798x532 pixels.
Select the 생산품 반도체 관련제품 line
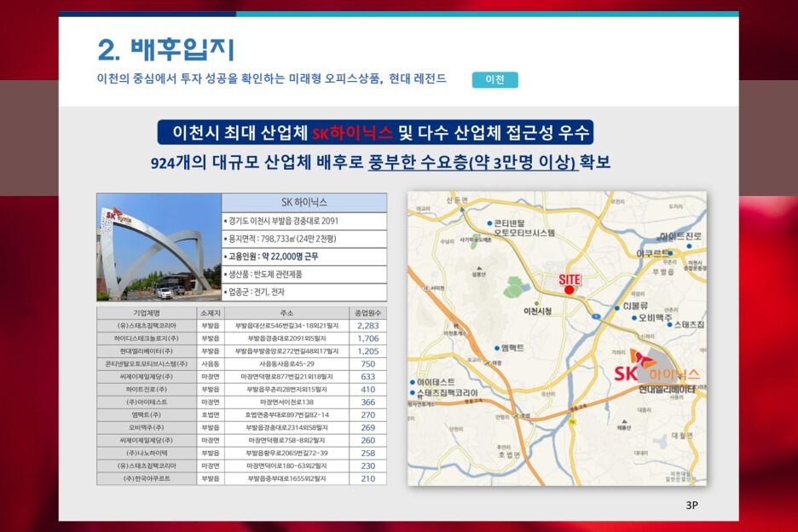[x=304, y=275]
